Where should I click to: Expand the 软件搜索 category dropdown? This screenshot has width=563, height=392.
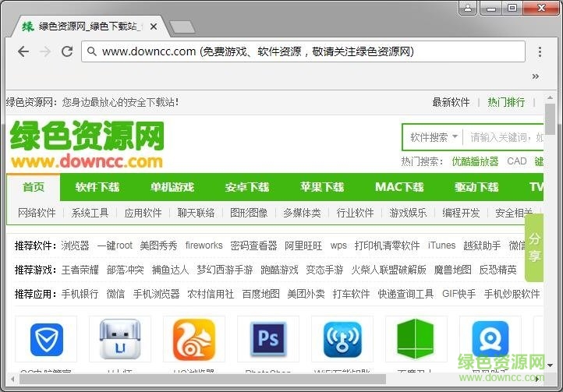[434, 137]
